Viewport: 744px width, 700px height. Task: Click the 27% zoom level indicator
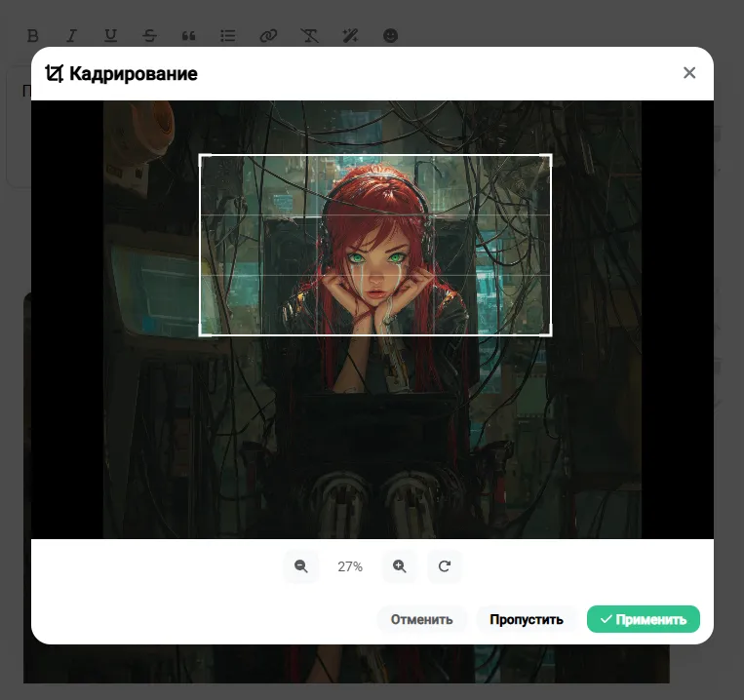(350, 566)
